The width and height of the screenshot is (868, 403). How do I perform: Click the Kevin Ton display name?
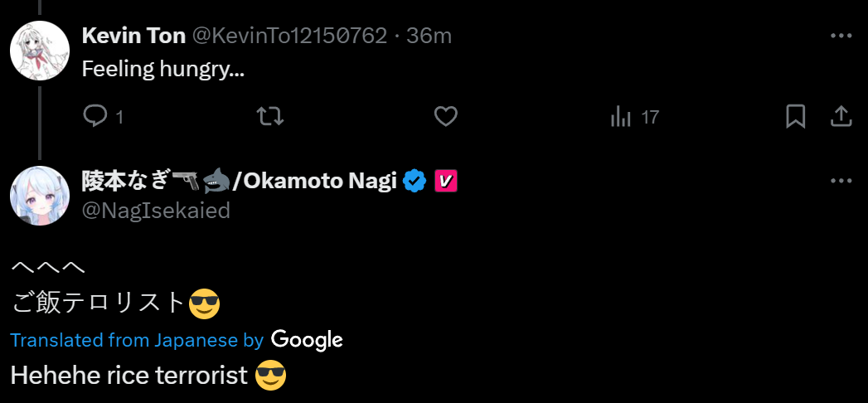click(x=133, y=36)
